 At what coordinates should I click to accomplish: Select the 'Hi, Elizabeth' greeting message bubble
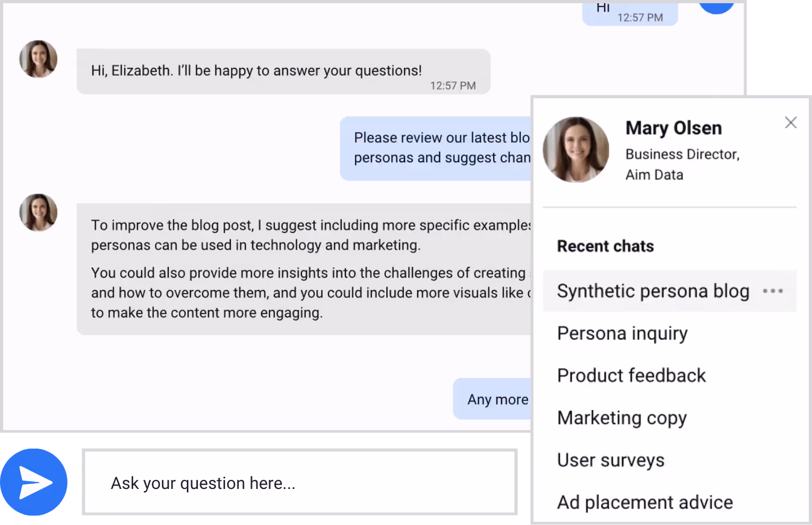[283, 72]
